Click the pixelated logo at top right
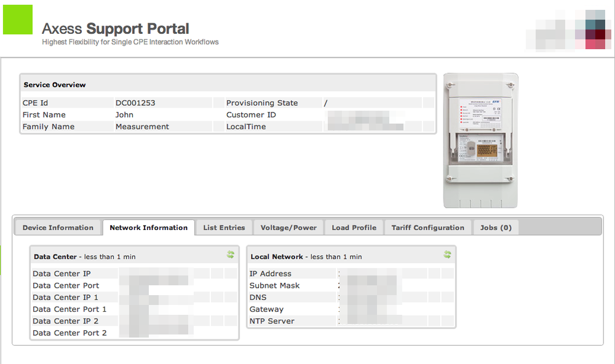Image resolution: width=615 pixels, height=364 pixels. 568,30
